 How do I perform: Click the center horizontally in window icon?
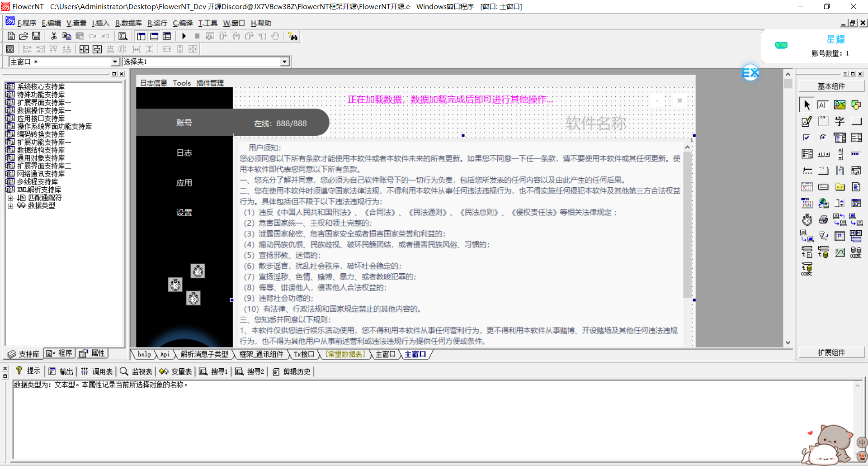84,49
